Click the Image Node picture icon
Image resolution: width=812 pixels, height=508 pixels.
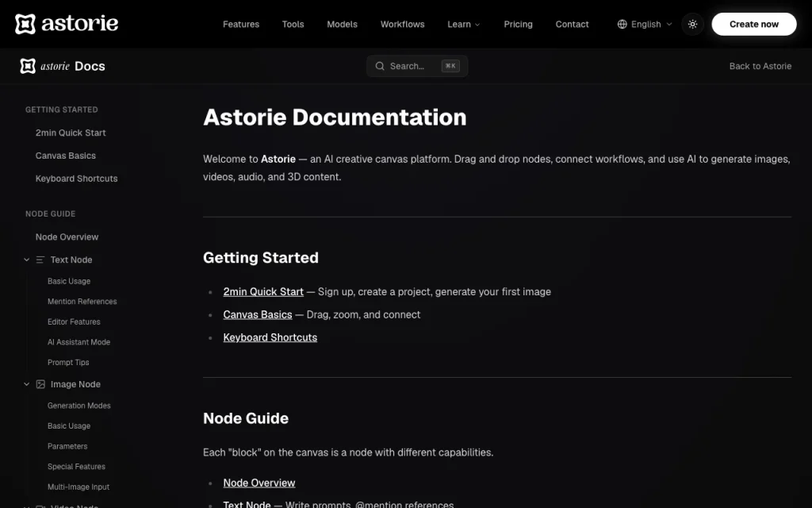coord(40,384)
